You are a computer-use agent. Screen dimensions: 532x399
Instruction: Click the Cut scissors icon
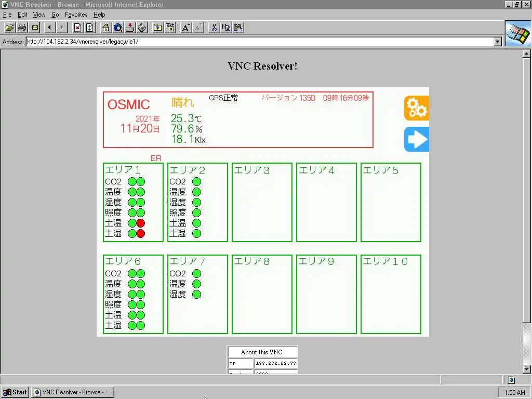(x=214, y=28)
